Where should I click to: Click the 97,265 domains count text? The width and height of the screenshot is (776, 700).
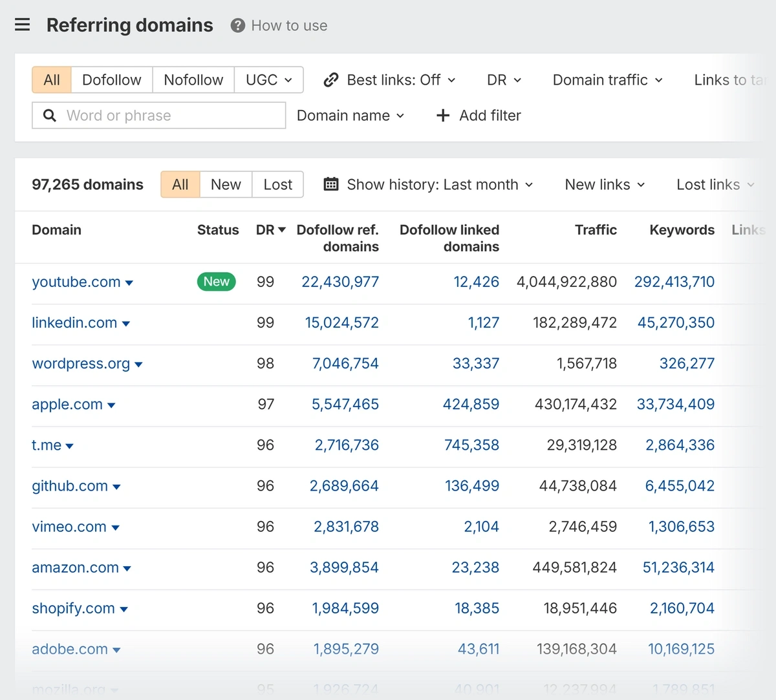click(x=87, y=185)
